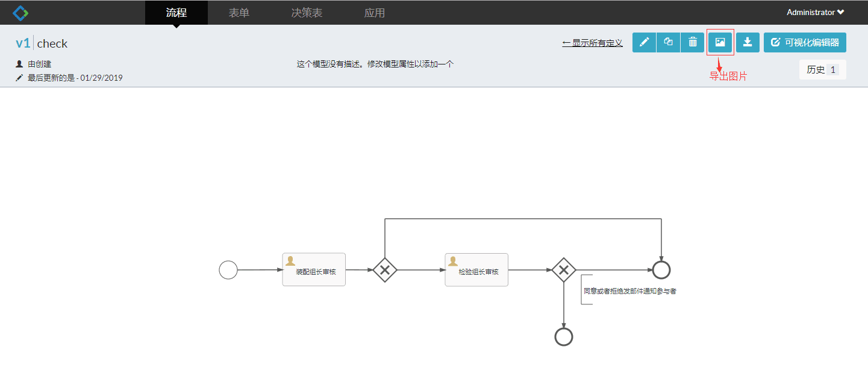Screen dimensions: 868x373
Task: Open the 应用 tab
Action: coord(374,12)
